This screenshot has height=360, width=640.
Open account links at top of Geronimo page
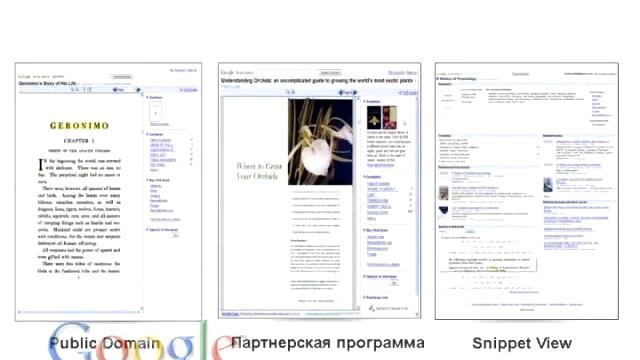pyautogui.click(x=183, y=70)
